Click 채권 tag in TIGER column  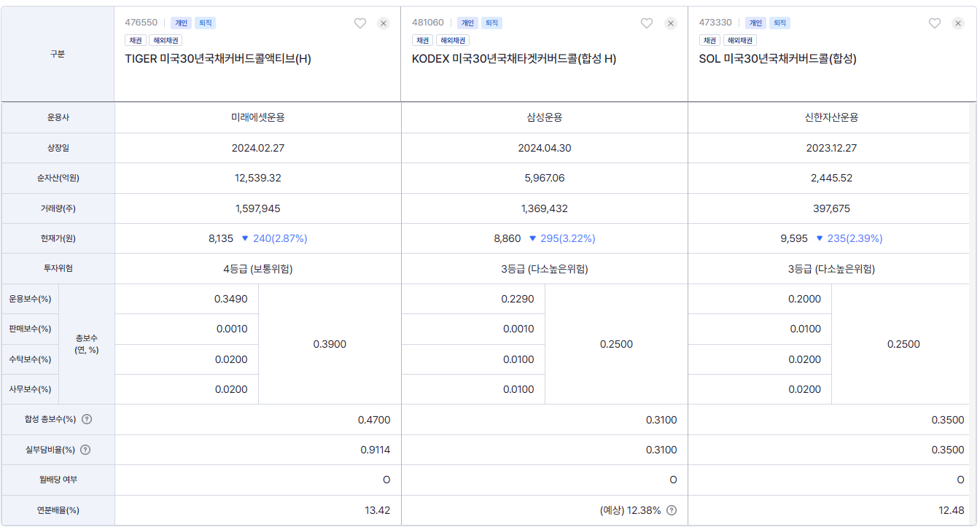[136, 40]
